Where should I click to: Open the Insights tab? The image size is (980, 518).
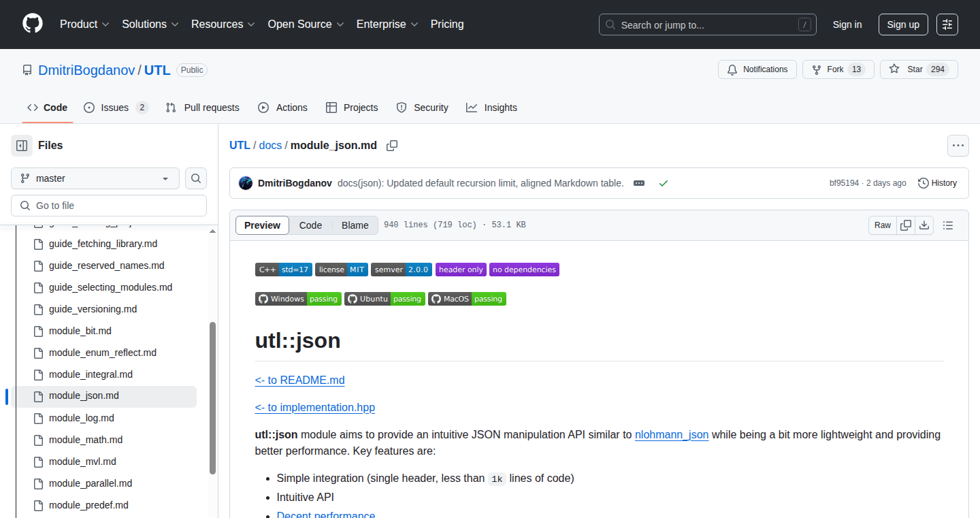click(x=491, y=108)
